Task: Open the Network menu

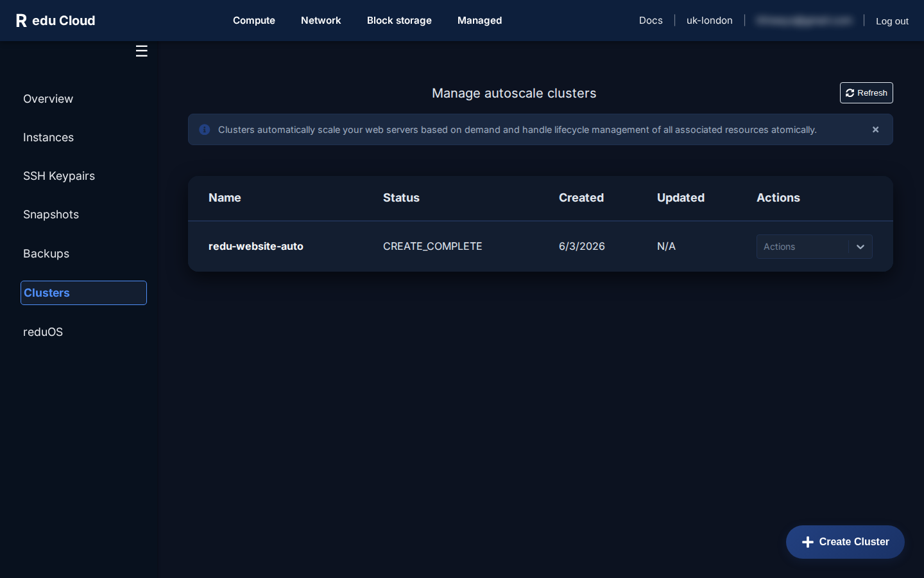Action: pos(321,21)
